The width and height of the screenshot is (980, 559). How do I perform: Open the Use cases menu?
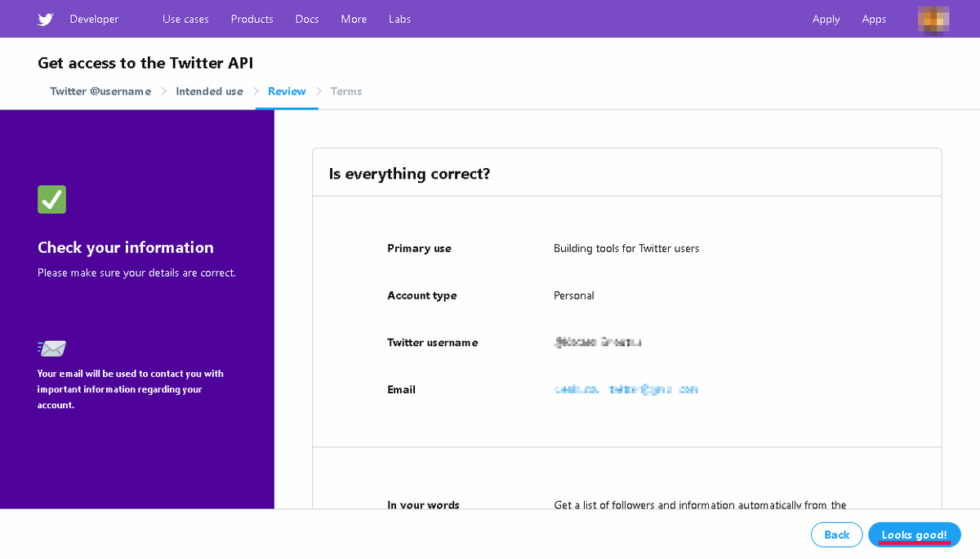pyautogui.click(x=185, y=20)
